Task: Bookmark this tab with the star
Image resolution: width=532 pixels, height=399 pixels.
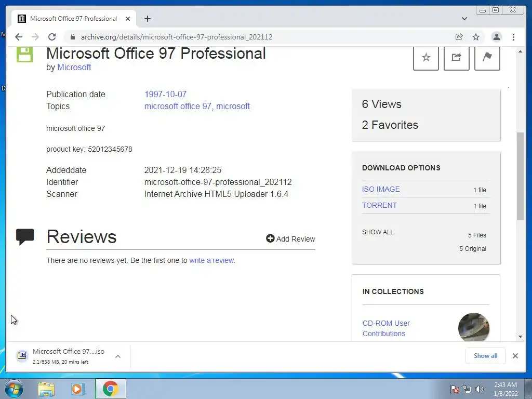Action: coord(476,37)
